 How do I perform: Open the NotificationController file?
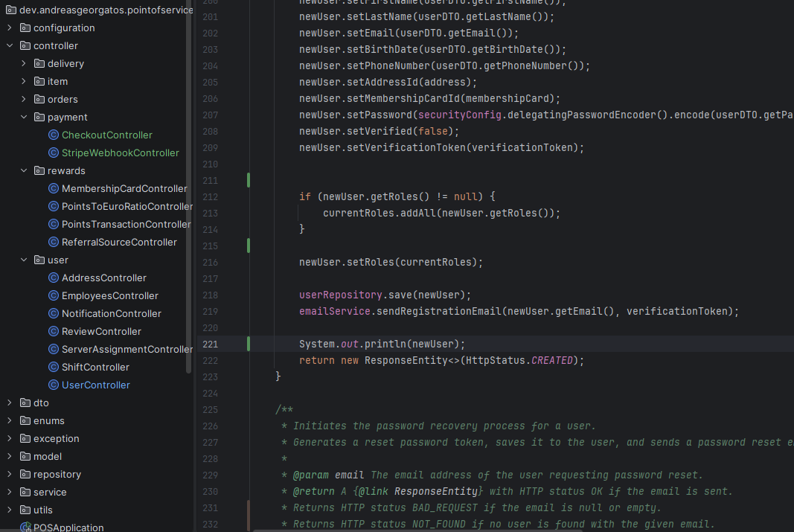(111, 313)
